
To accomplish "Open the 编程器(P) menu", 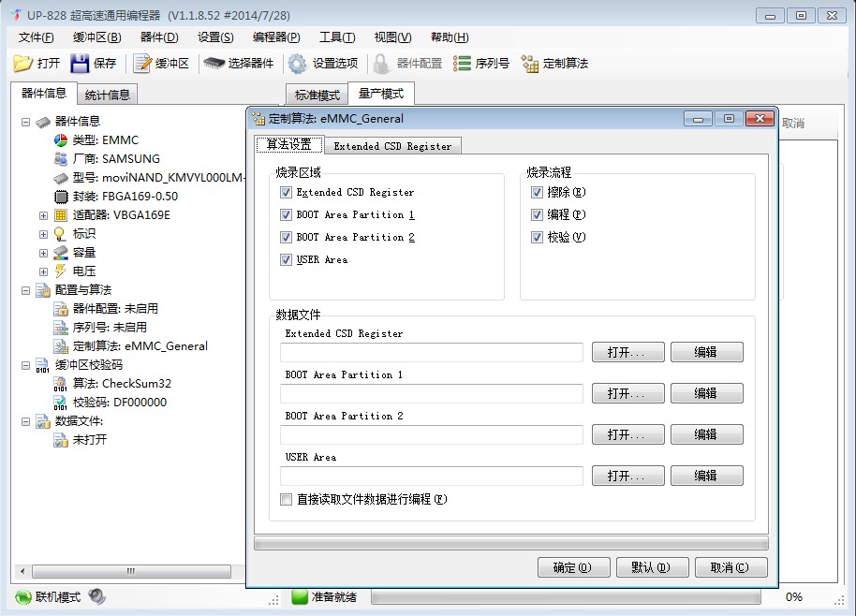I will (x=276, y=37).
